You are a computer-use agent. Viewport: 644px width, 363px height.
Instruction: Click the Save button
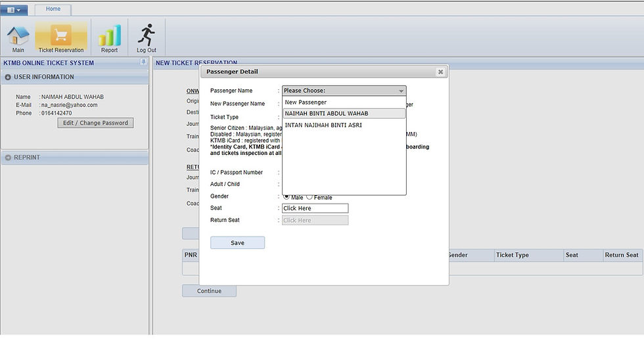[x=237, y=243]
